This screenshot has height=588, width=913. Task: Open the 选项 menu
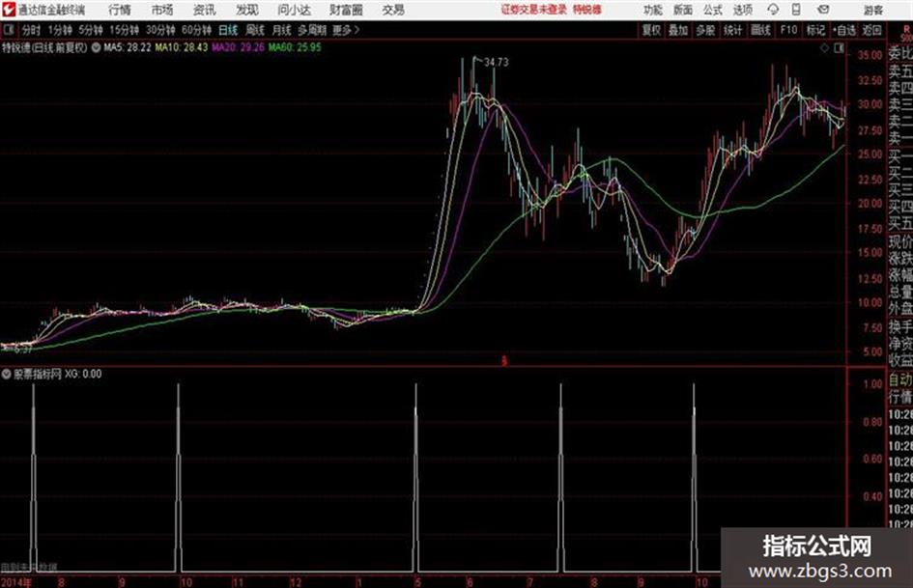coord(743,10)
